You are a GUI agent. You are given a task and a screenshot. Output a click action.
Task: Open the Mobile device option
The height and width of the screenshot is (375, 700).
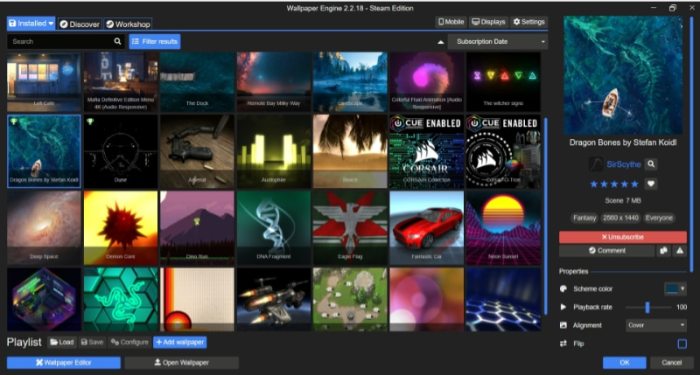[451, 22]
